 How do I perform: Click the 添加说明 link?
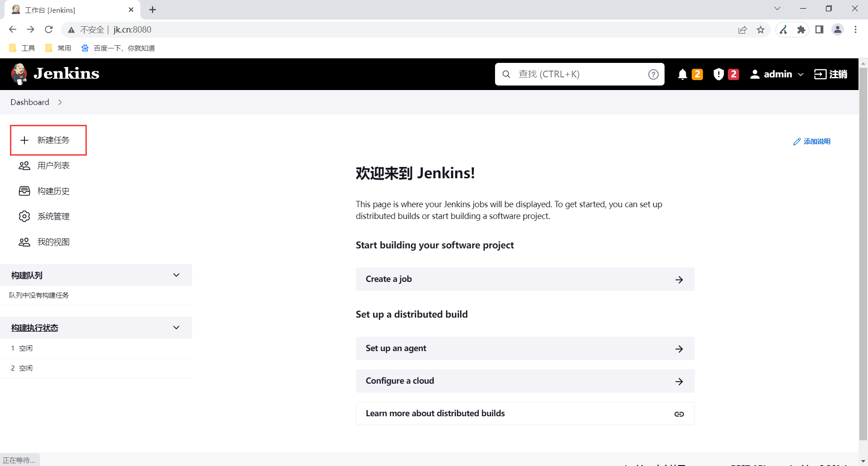812,142
